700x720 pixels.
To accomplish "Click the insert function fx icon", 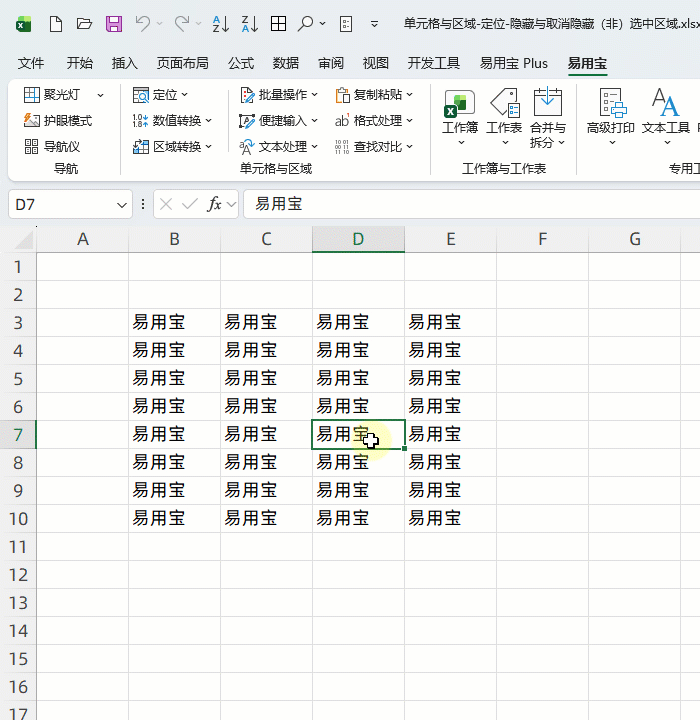I will [x=214, y=204].
